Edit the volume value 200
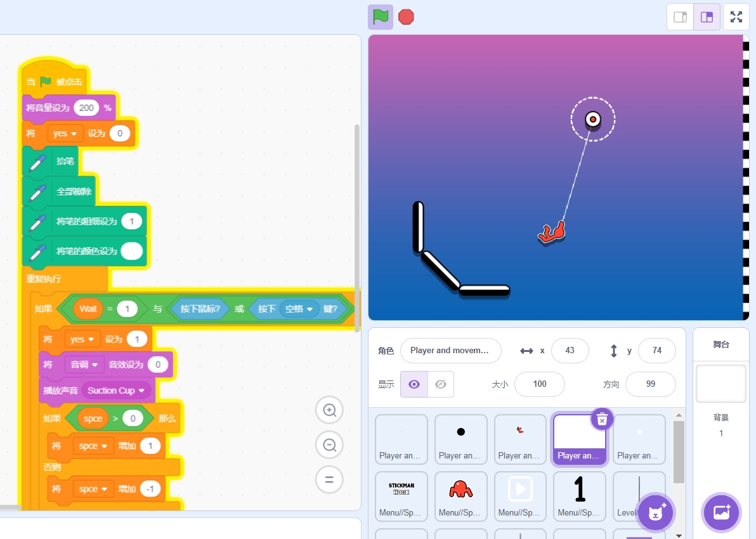756x539 pixels. 86,108
